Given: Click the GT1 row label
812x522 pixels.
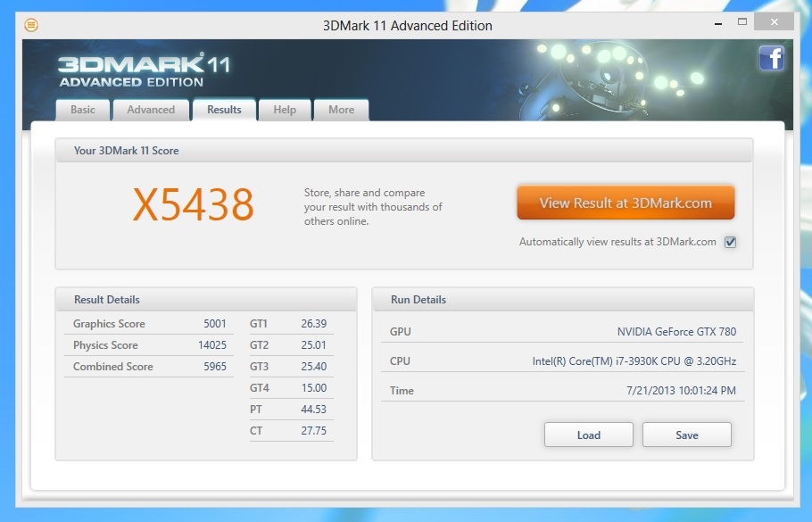Looking at the screenshot, I should [259, 324].
